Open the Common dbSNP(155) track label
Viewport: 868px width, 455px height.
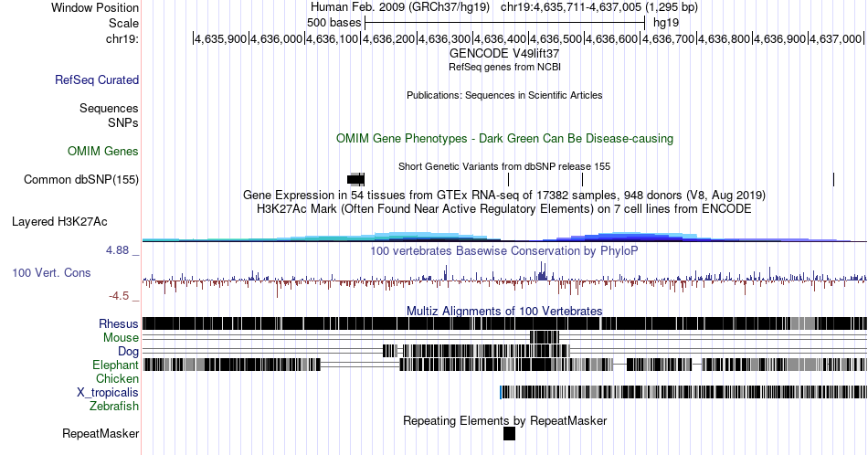point(81,179)
